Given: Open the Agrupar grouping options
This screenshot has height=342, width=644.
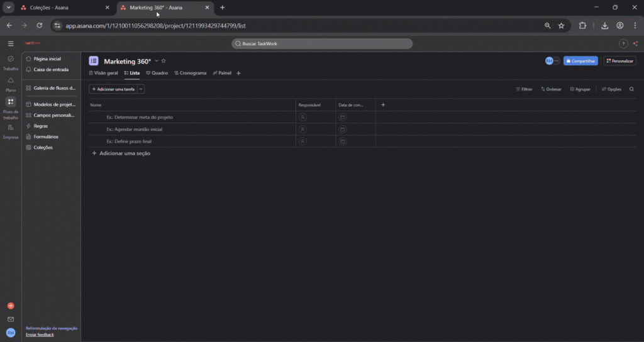Looking at the screenshot, I should click(x=580, y=89).
